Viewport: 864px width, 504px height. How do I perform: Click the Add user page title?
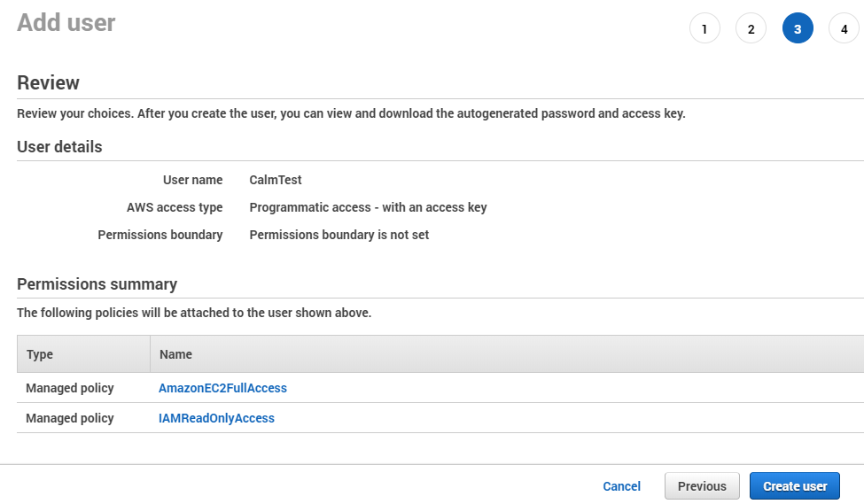[66, 22]
